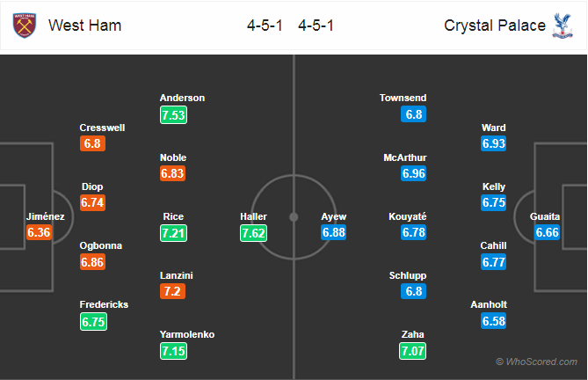Screen dimensions: 588x380
Task: Click the WhoScored.com watermark
Action: (x=537, y=362)
